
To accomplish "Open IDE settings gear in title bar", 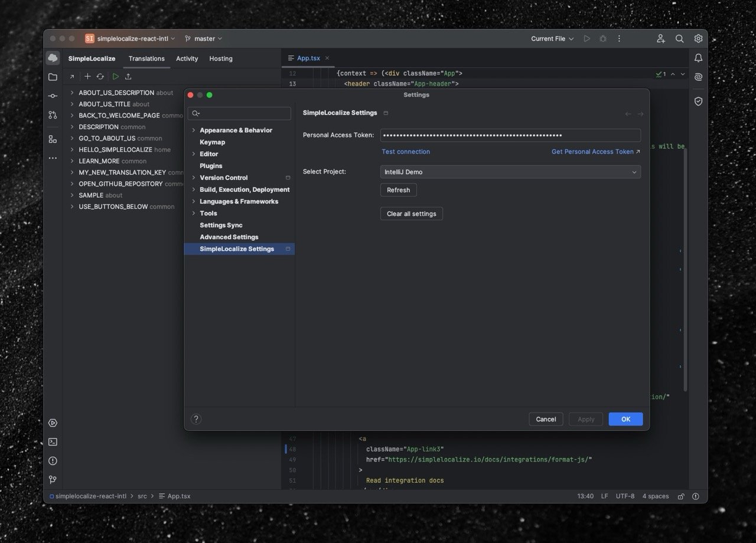I will tap(698, 38).
